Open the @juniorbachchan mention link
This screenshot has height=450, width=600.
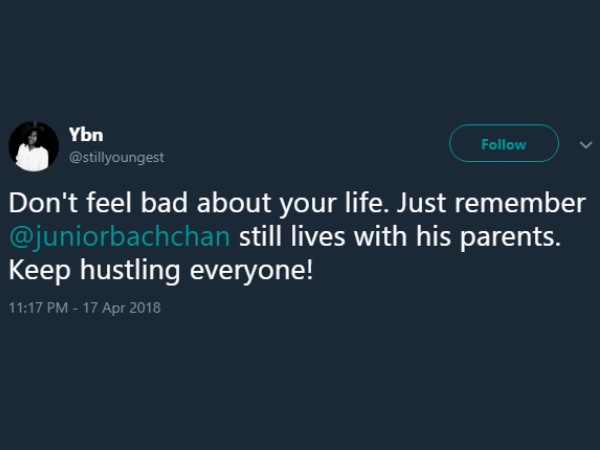[120, 236]
